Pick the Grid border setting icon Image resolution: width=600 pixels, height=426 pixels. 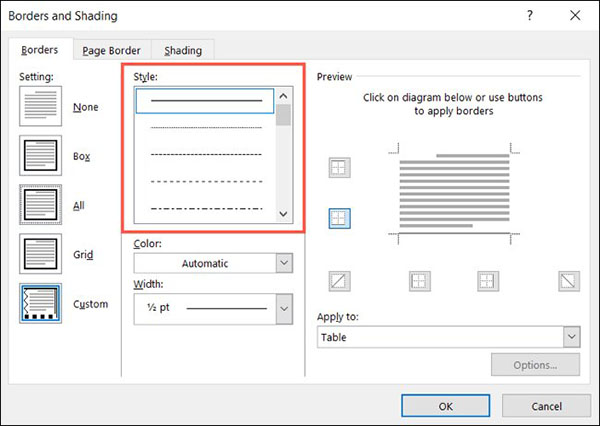40,255
